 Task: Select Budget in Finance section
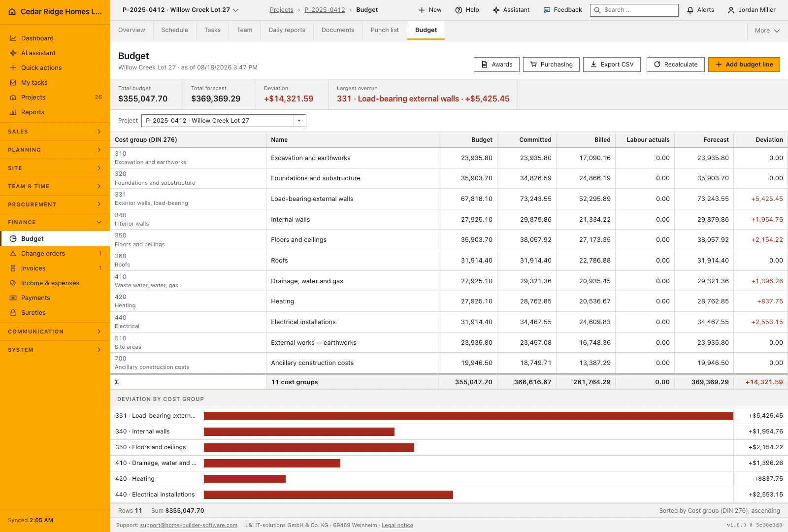point(55,238)
